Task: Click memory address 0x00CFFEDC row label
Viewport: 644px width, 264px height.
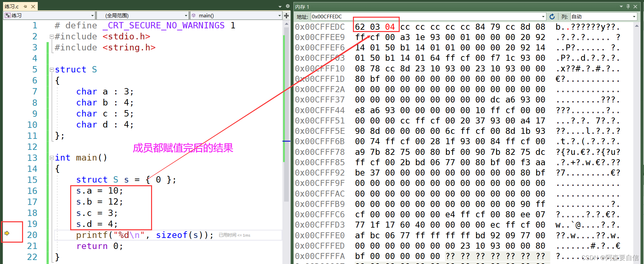Action: coord(319,27)
